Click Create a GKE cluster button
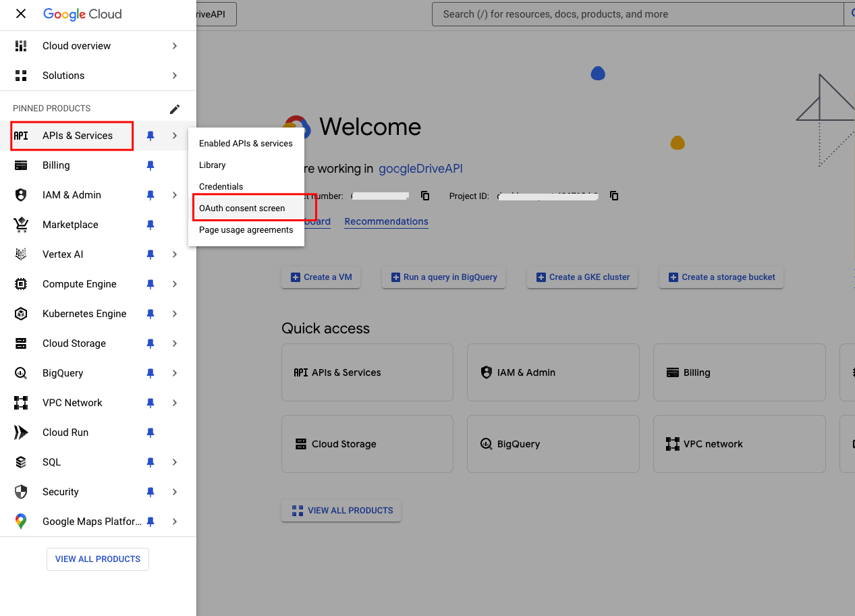The width and height of the screenshot is (855, 616). tap(582, 277)
